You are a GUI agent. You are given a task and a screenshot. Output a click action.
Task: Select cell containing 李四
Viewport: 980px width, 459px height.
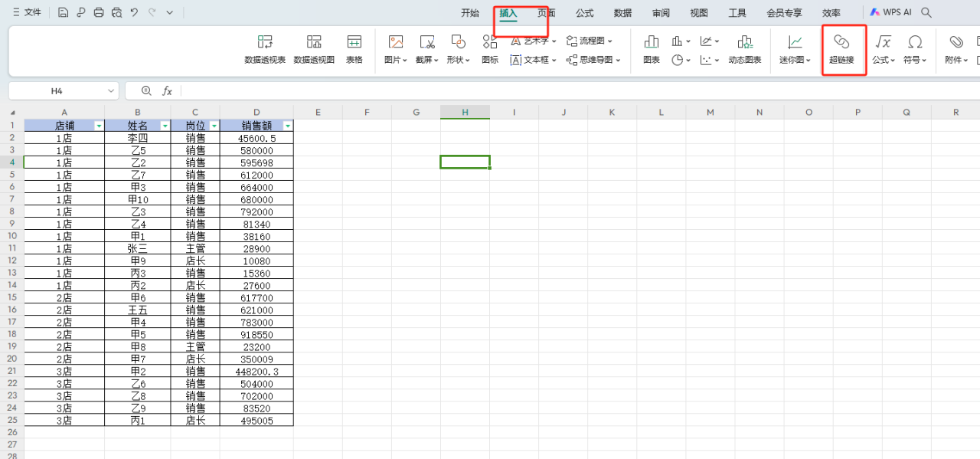(x=138, y=138)
